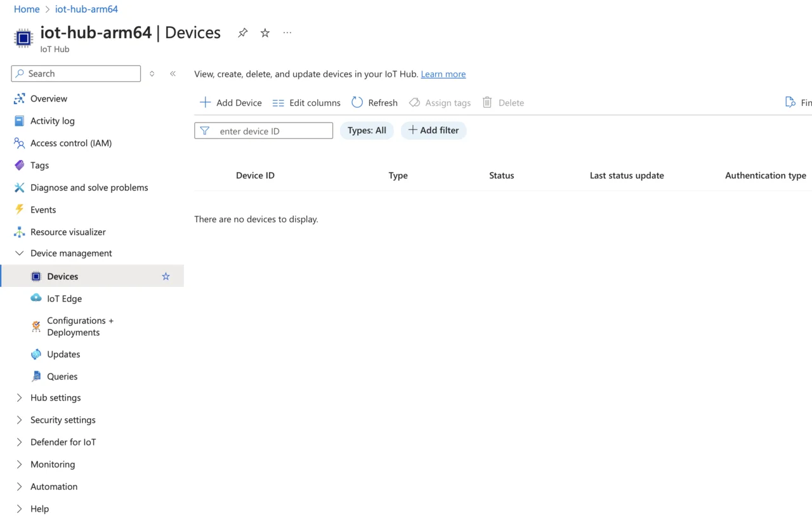
Task: Click the enter device ID filter field
Action: (x=272, y=131)
